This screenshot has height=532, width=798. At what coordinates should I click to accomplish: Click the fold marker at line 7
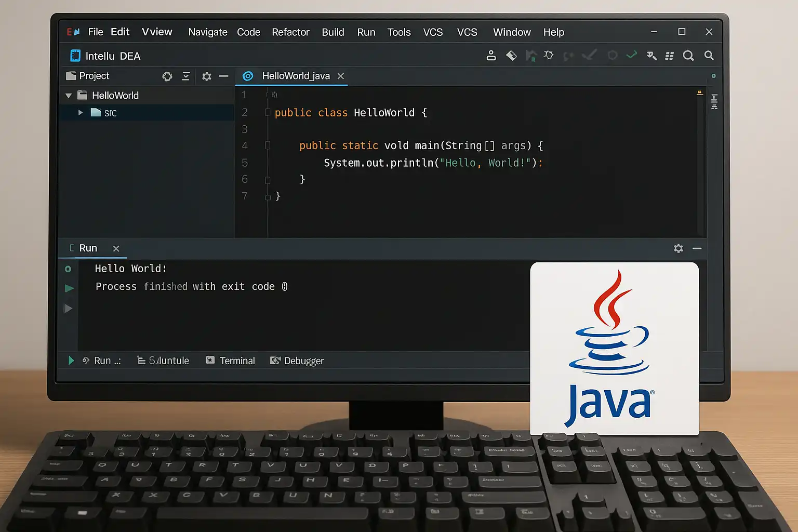pyautogui.click(x=268, y=197)
